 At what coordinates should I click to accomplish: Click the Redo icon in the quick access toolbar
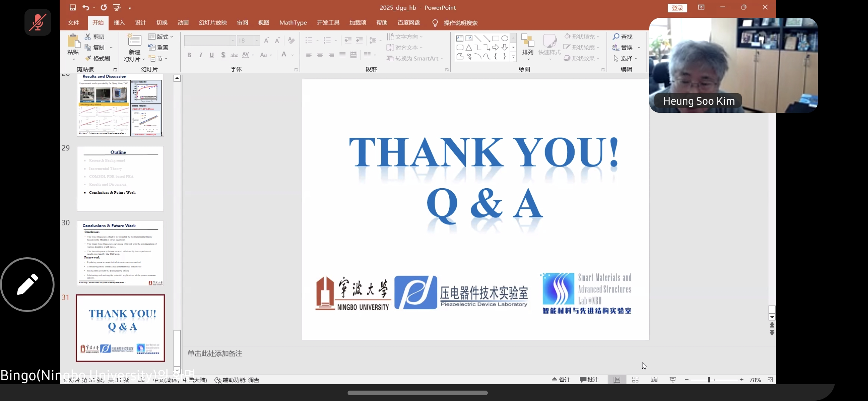coord(103,7)
